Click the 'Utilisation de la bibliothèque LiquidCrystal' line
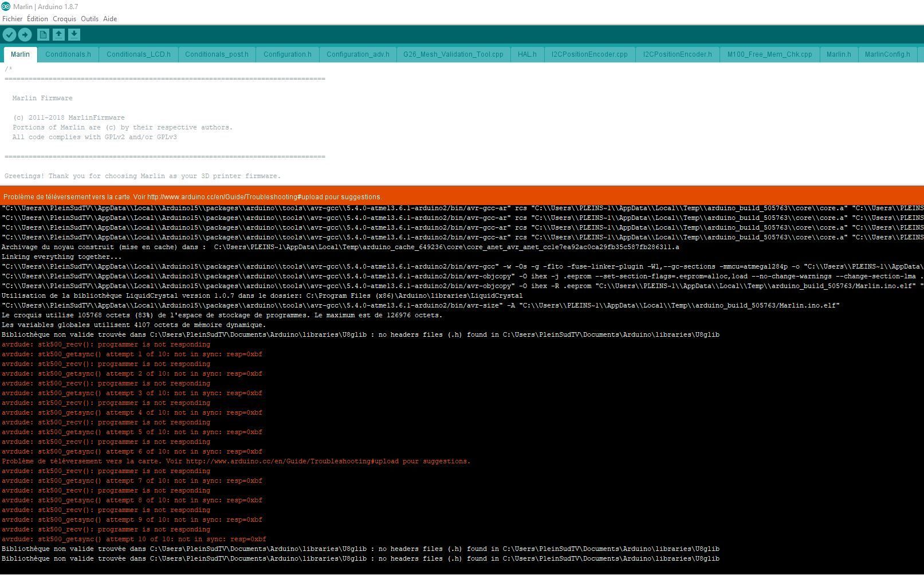 click(262, 296)
